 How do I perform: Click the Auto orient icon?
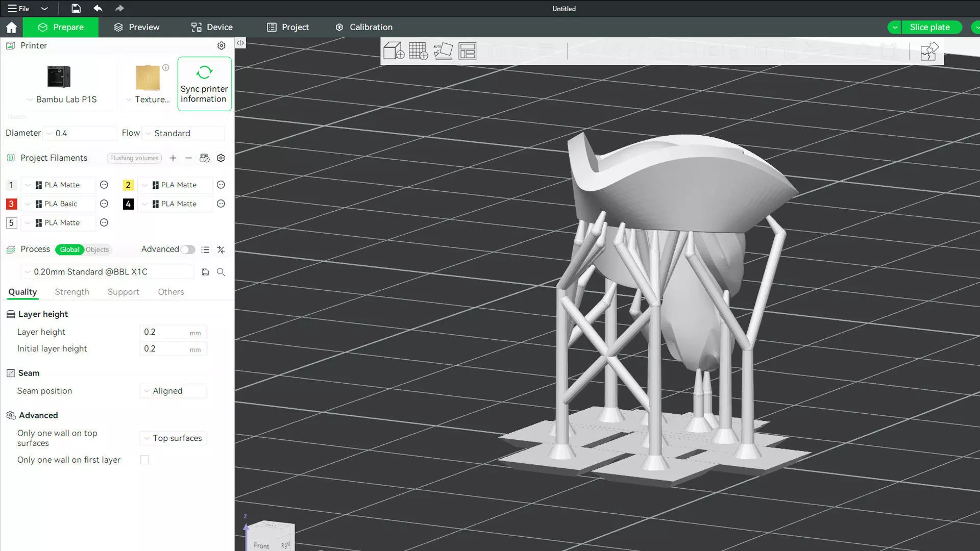coord(443,51)
